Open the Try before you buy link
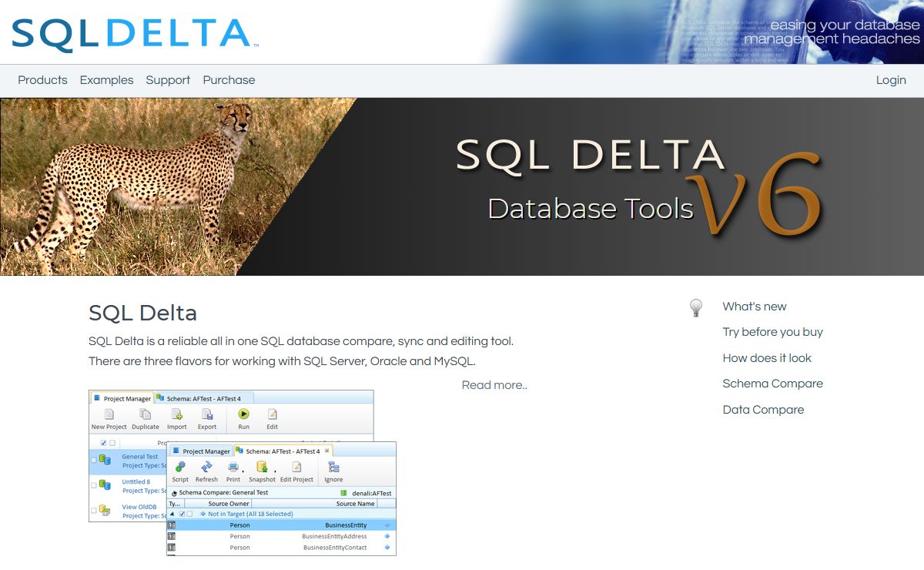 tap(773, 332)
